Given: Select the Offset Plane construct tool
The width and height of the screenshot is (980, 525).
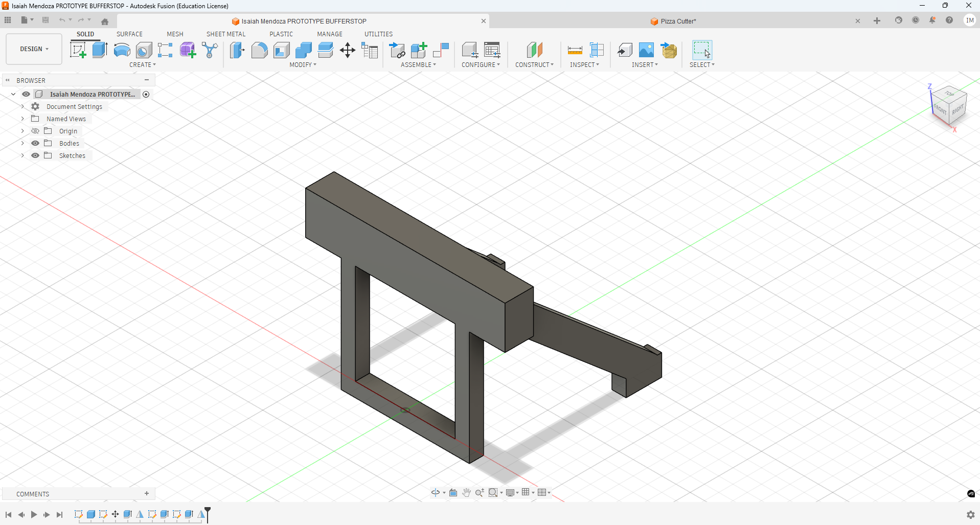Looking at the screenshot, I should pyautogui.click(x=534, y=50).
